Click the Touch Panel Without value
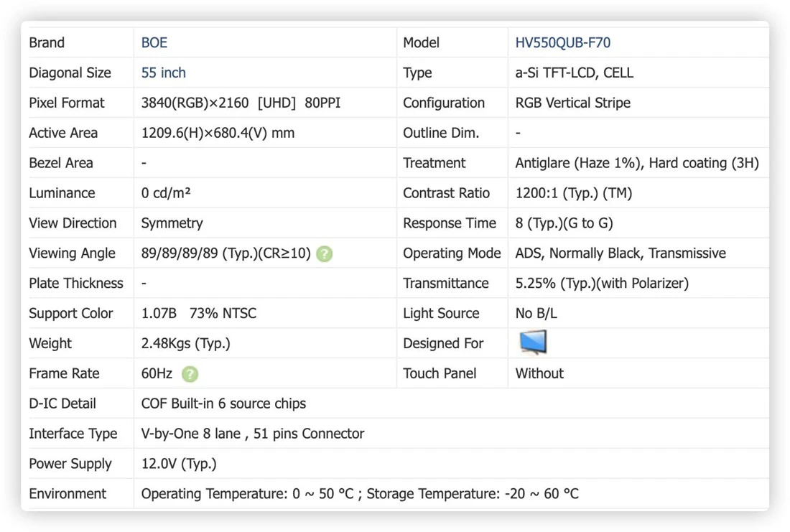This screenshot has height=532, width=790. 539,373
